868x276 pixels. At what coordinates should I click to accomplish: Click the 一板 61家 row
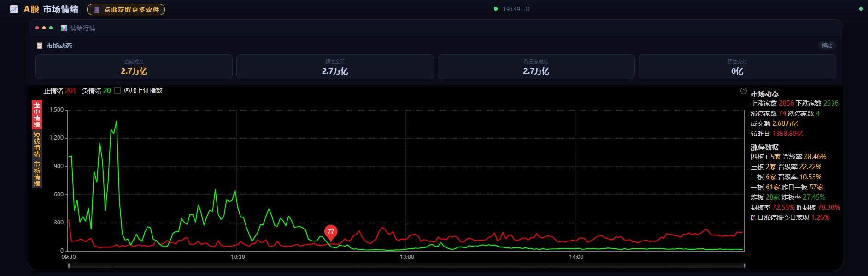point(787,187)
